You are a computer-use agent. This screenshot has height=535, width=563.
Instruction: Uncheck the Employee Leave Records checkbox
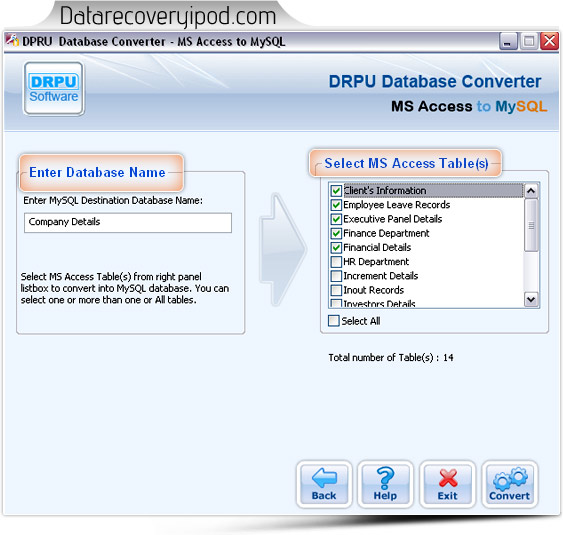pos(336,205)
